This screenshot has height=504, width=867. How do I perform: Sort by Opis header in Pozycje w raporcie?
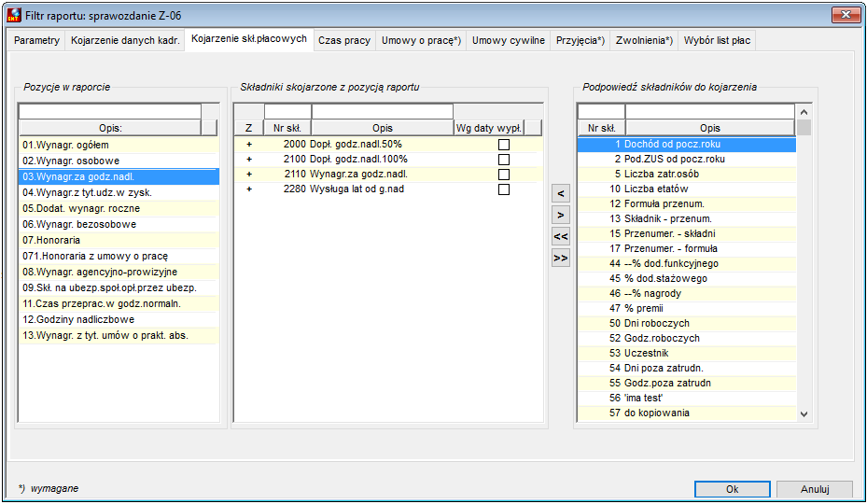point(110,128)
